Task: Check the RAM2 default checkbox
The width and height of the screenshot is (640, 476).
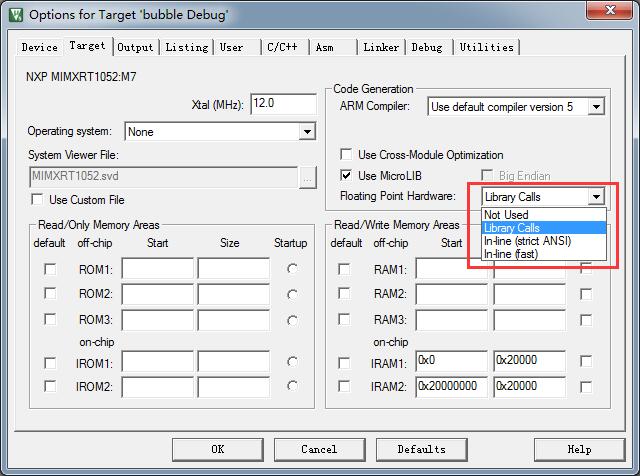Action: pos(344,294)
